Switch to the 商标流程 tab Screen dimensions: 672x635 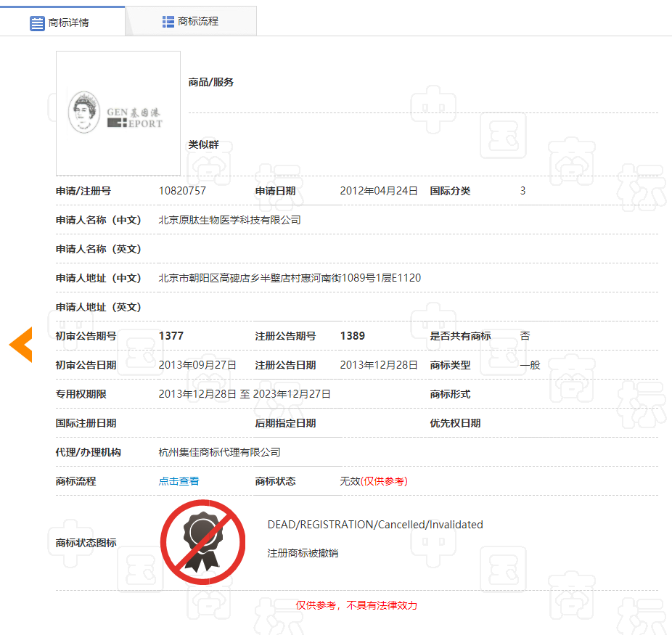(191, 21)
